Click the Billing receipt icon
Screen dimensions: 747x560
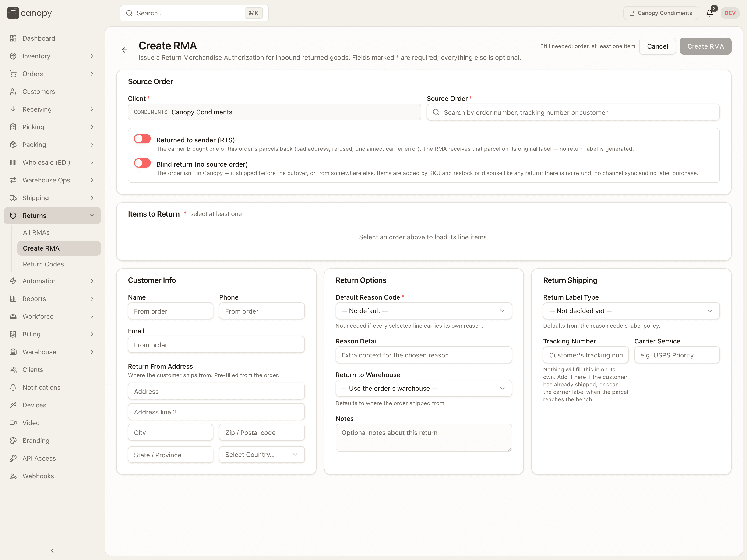pos(13,334)
